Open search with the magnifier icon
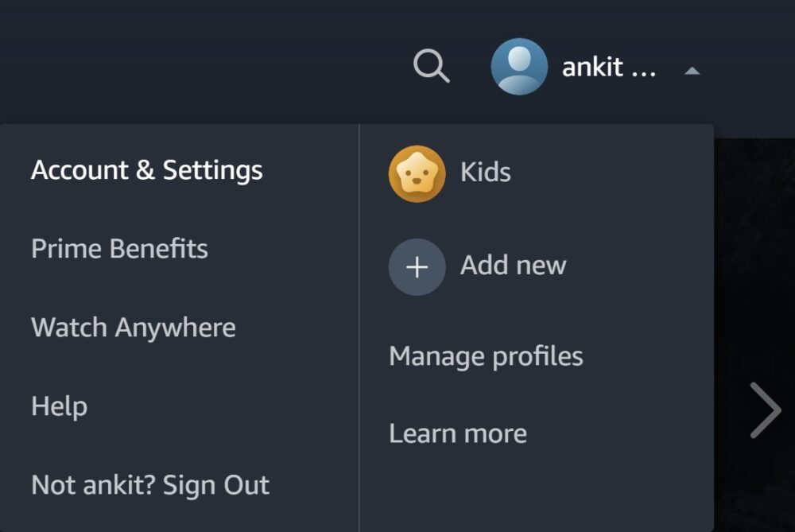The width and height of the screenshot is (795, 532). pos(432,66)
